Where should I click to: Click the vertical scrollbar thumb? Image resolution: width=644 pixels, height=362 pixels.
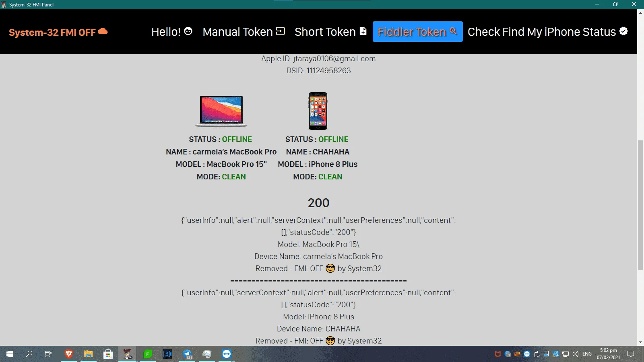[x=640, y=205]
